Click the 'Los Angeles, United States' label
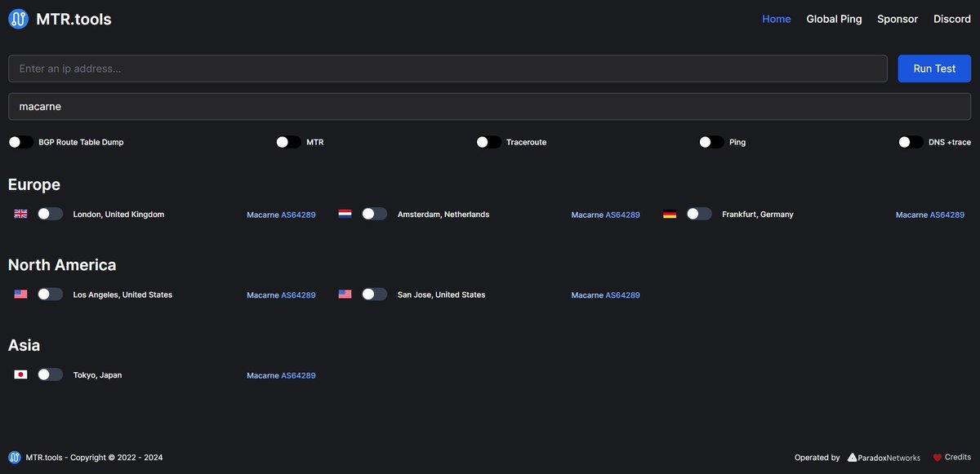 coord(122,295)
